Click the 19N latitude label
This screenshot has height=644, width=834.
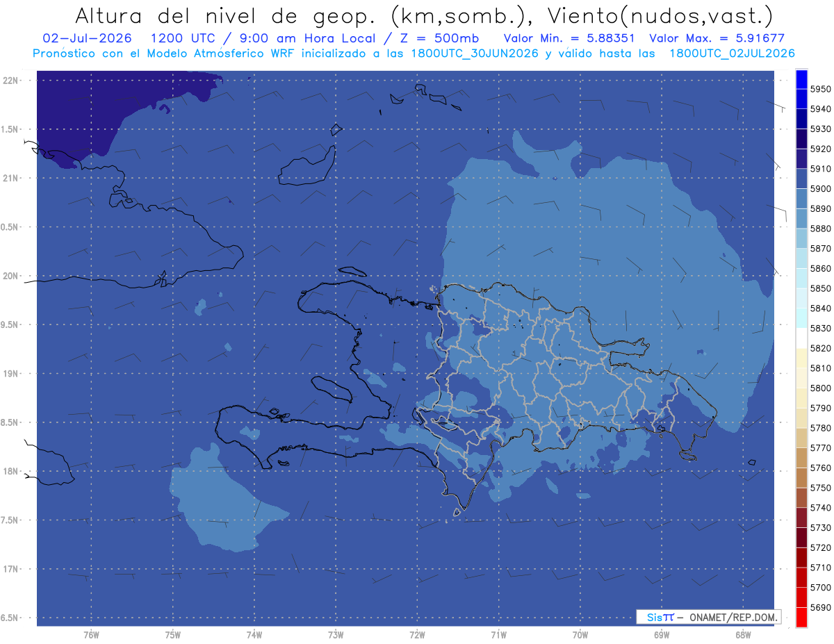pos(10,374)
